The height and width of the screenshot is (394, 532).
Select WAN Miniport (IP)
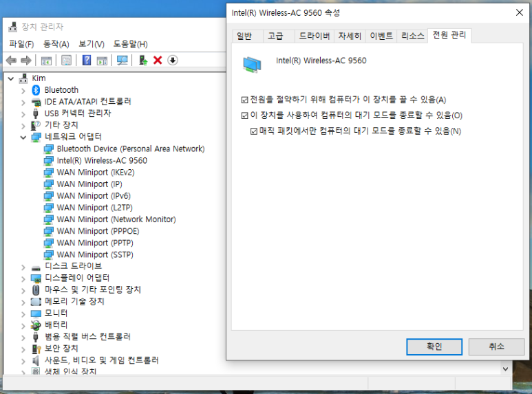pos(89,184)
